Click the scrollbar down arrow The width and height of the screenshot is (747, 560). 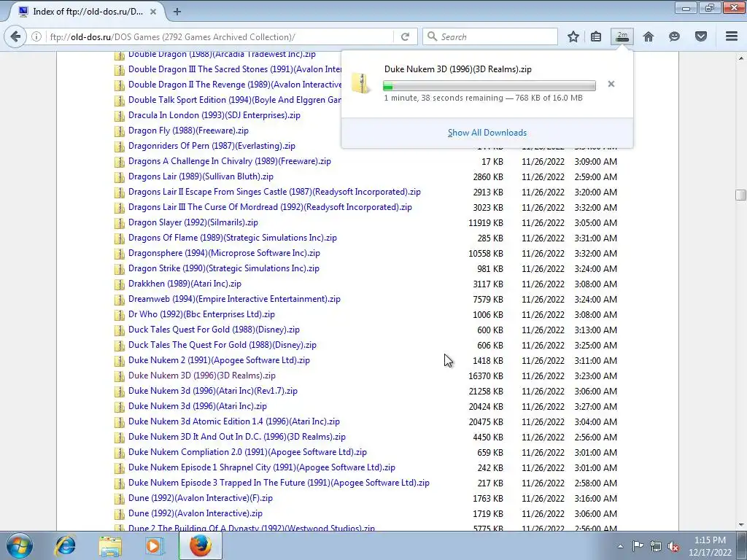(x=740, y=525)
